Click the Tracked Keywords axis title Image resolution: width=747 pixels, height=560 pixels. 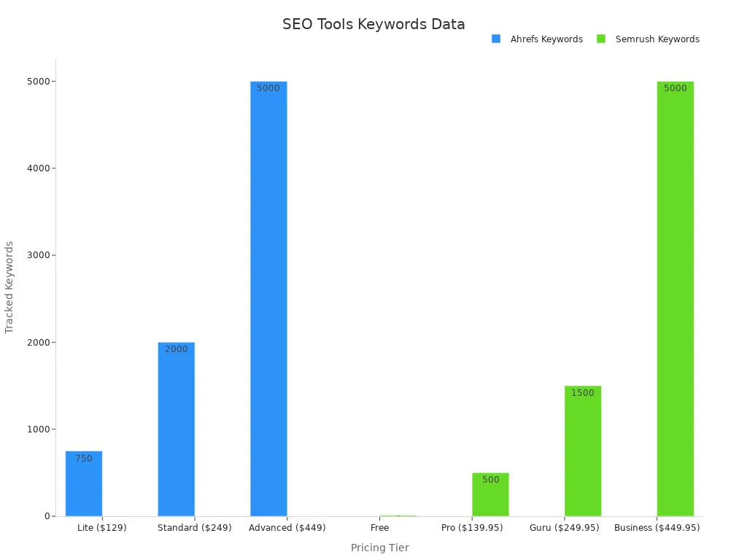click(9, 287)
